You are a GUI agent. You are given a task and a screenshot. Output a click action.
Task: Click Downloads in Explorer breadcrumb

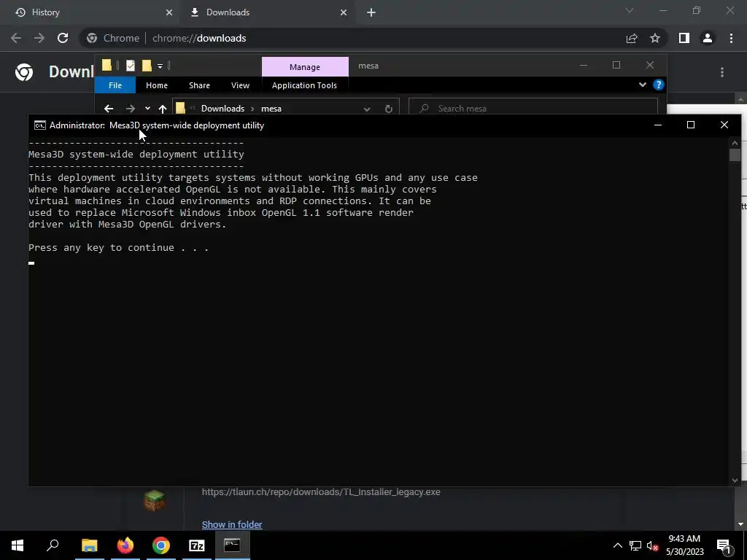(222, 109)
